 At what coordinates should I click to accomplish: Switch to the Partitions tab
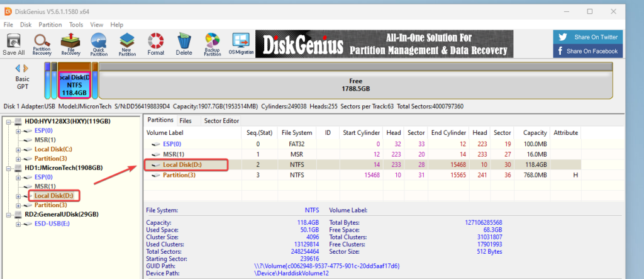pos(160,120)
